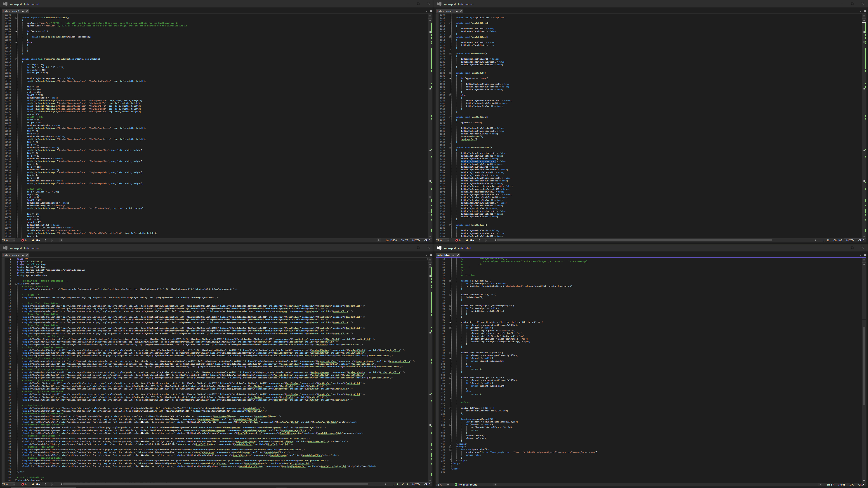Open zoom level dropdown in Index.razor:1 window
This screenshot has height=488, width=868.
click(14, 240)
